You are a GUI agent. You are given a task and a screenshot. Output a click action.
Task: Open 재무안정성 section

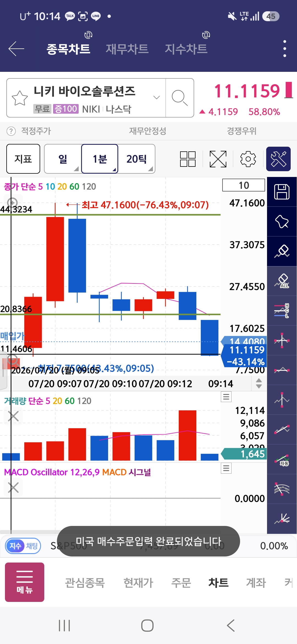click(x=148, y=131)
